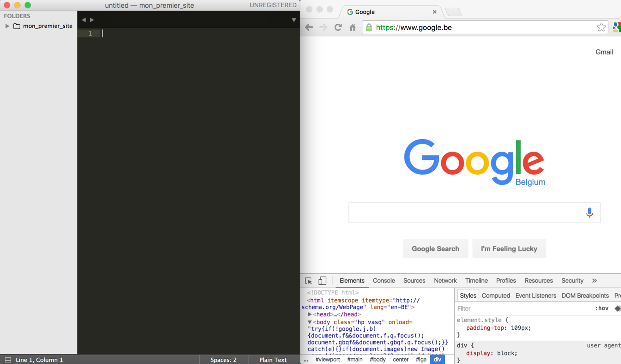Select the DOCTYPE html line
The image size is (621, 364).
(333, 292)
